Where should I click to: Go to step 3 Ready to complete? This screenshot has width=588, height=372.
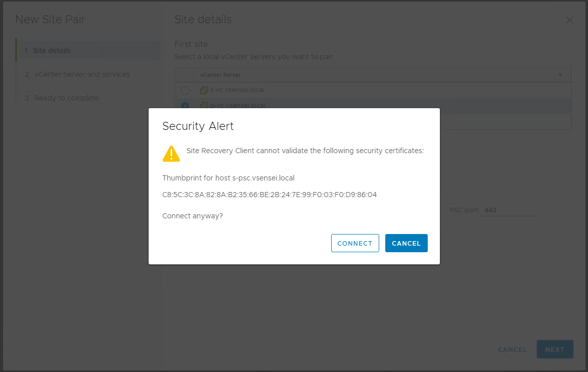point(66,98)
